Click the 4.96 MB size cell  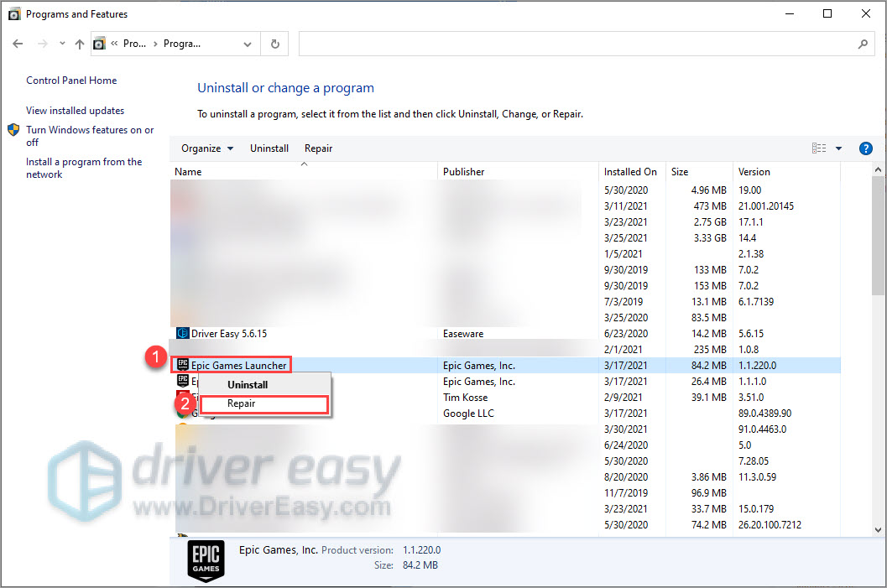coord(709,190)
